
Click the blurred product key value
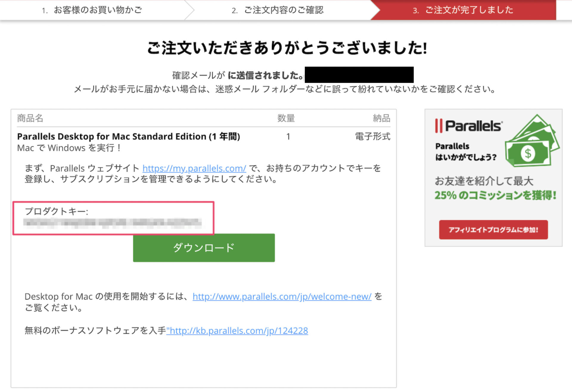coord(113,223)
